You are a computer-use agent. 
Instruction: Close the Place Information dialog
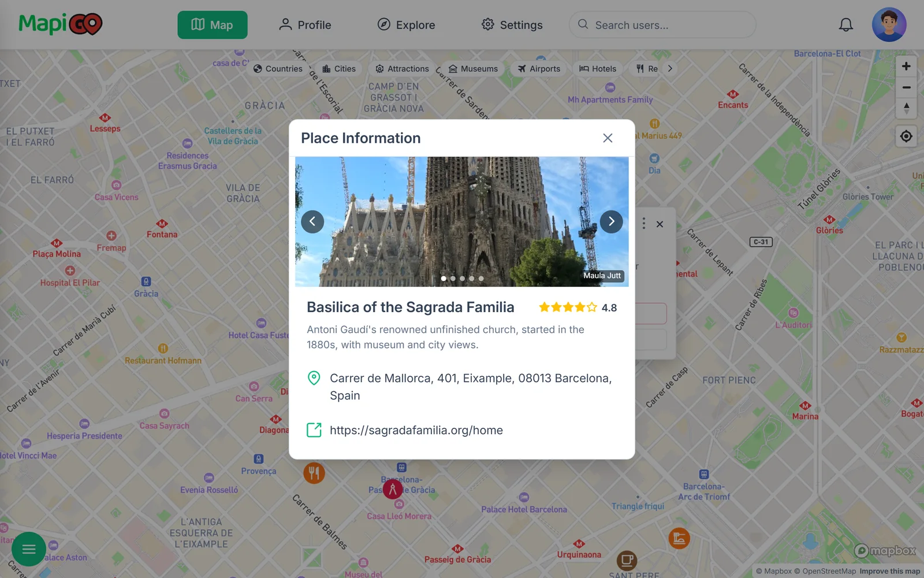pos(608,138)
